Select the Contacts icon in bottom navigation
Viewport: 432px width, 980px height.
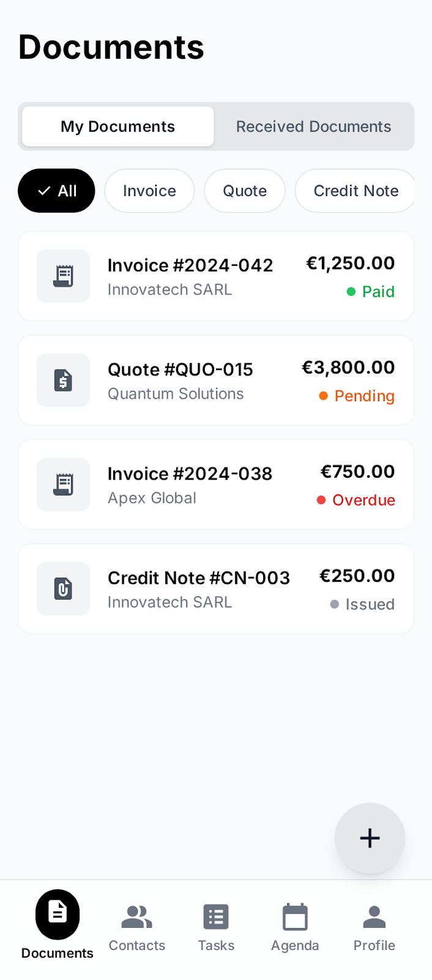click(136, 916)
